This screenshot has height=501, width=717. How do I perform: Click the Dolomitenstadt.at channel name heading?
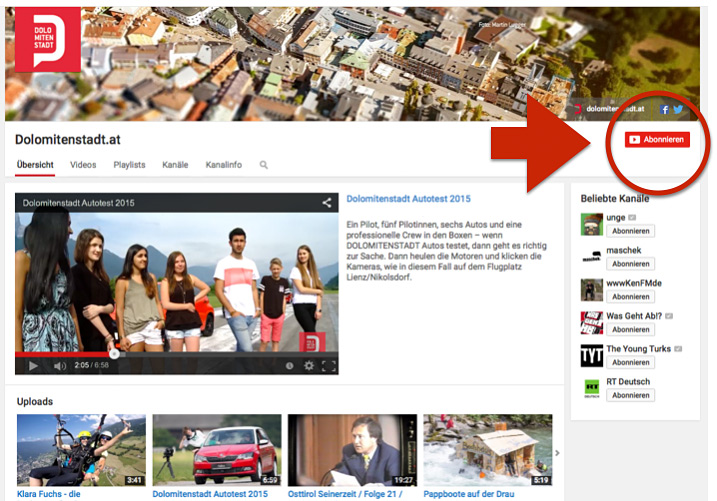[x=68, y=139]
